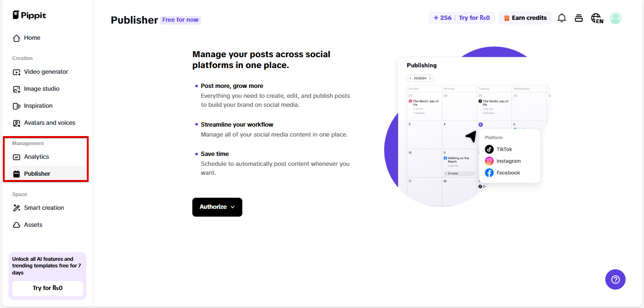Open notifications bell icon
This screenshot has height=308, width=644.
(x=561, y=18)
